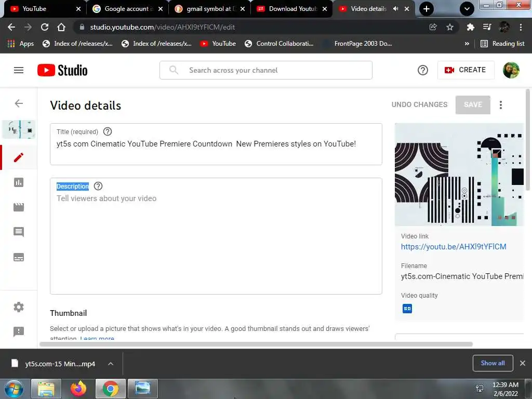532x399 pixels.
Task: Open the tab search dropdown
Action: coord(467,9)
